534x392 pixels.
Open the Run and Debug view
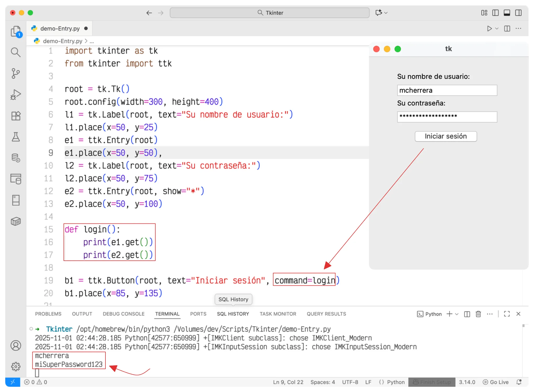point(16,95)
